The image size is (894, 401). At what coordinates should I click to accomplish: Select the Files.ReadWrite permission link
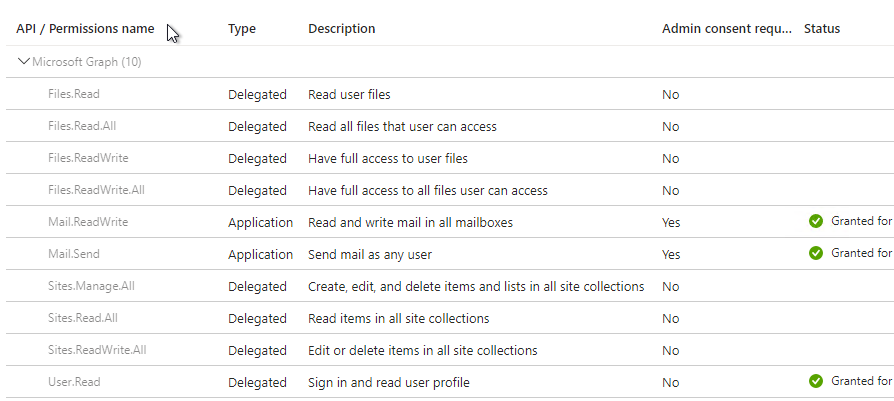click(88, 158)
